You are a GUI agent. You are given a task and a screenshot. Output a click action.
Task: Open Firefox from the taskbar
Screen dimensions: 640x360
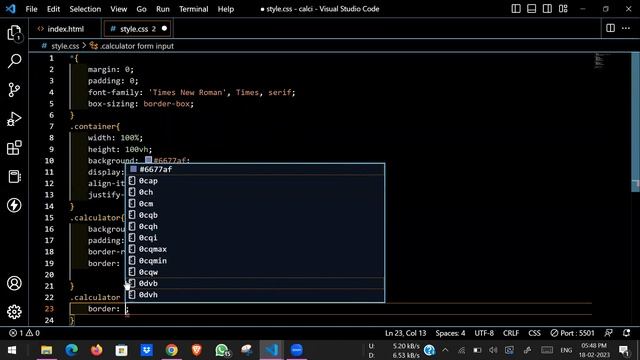tap(96, 350)
